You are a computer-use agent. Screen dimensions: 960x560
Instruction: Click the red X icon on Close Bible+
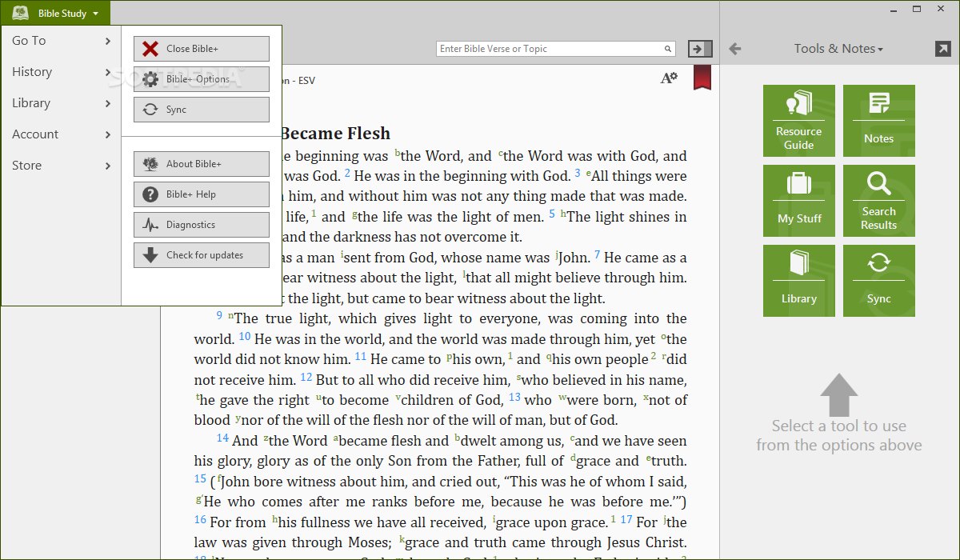tap(150, 49)
